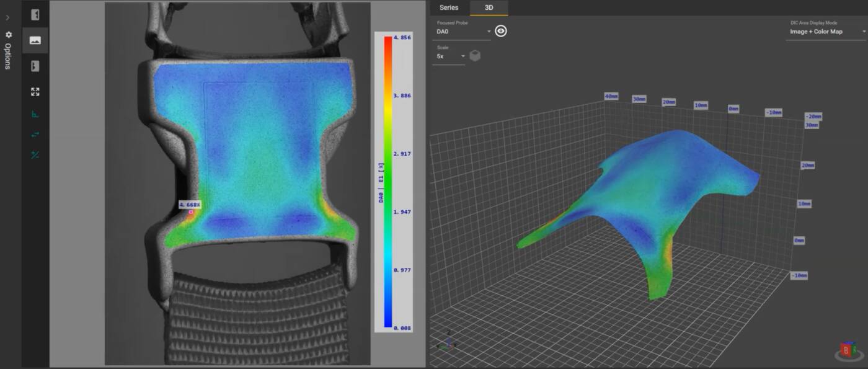Open the DIC Area Display Mode dropdown

(825, 32)
